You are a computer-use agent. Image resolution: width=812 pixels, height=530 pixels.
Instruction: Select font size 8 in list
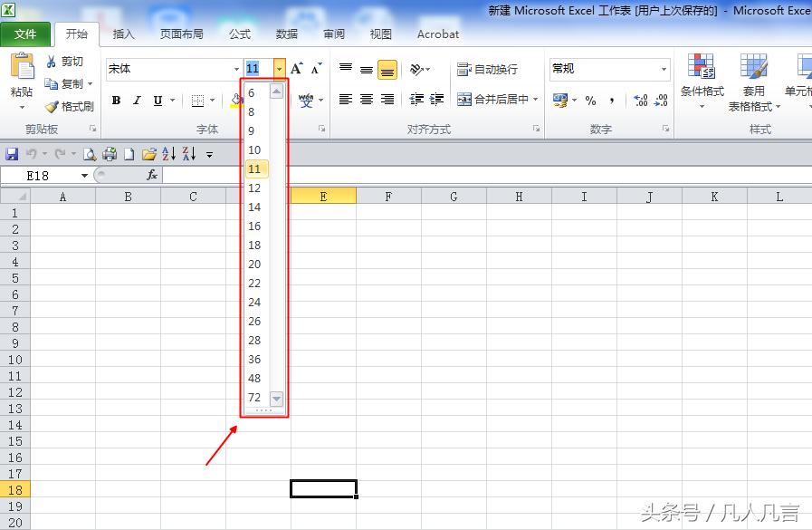[x=257, y=112]
